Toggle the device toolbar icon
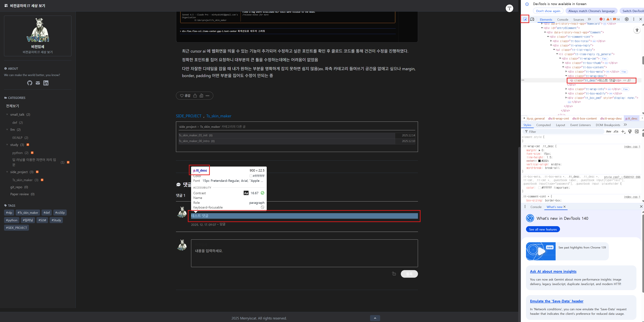This screenshot has width=644, height=322. click(x=532, y=19)
